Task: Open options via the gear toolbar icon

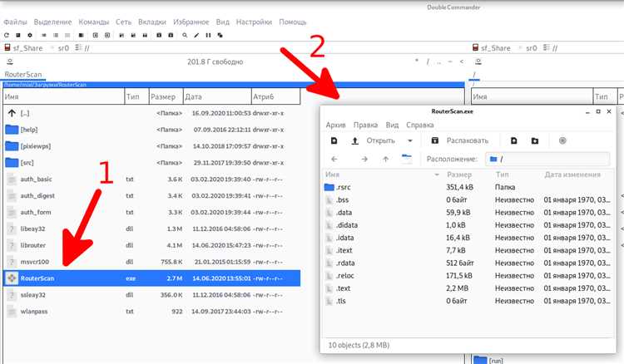Action: tap(30, 35)
